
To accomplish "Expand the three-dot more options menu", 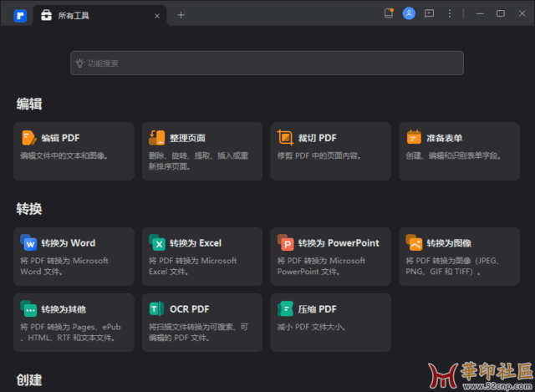I will [451, 13].
